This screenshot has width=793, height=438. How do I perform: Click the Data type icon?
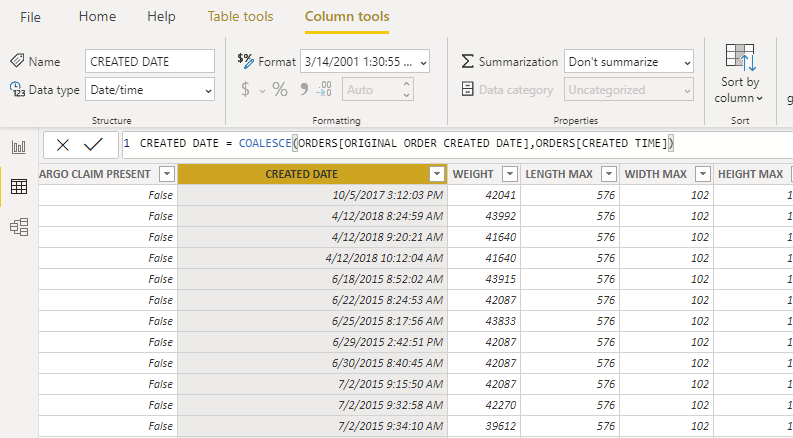(x=17, y=89)
